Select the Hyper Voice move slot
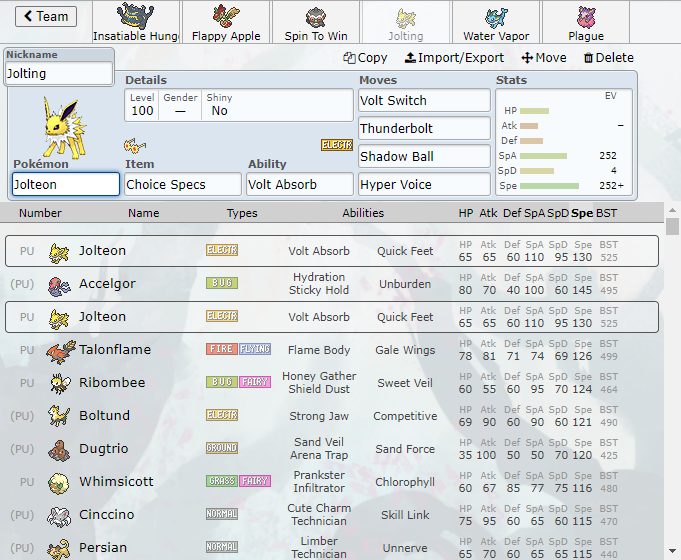Image resolution: width=681 pixels, height=560 pixels. (x=424, y=184)
